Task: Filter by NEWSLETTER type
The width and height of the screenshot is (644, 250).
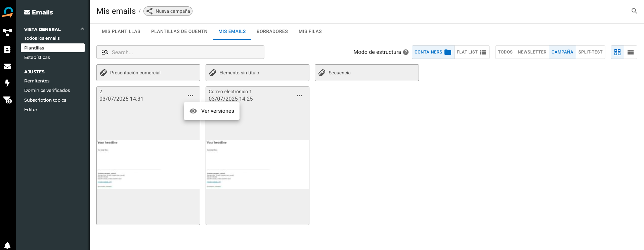Action: pyautogui.click(x=532, y=52)
